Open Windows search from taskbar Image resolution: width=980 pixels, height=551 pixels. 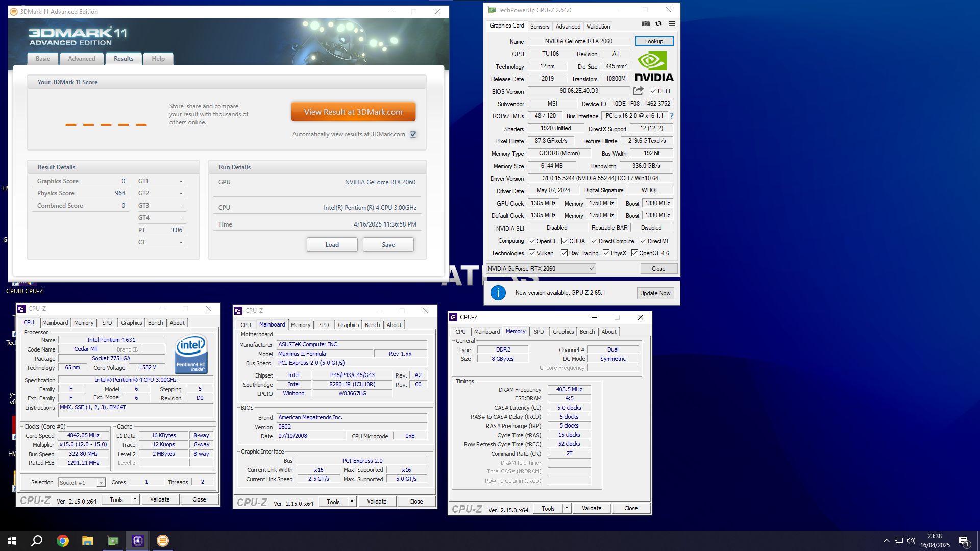click(37, 541)
